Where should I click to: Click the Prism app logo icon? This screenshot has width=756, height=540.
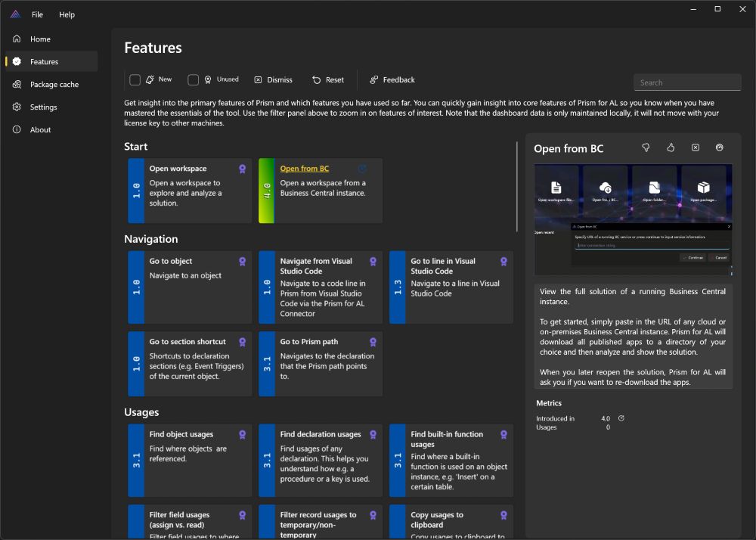[15, 14]
